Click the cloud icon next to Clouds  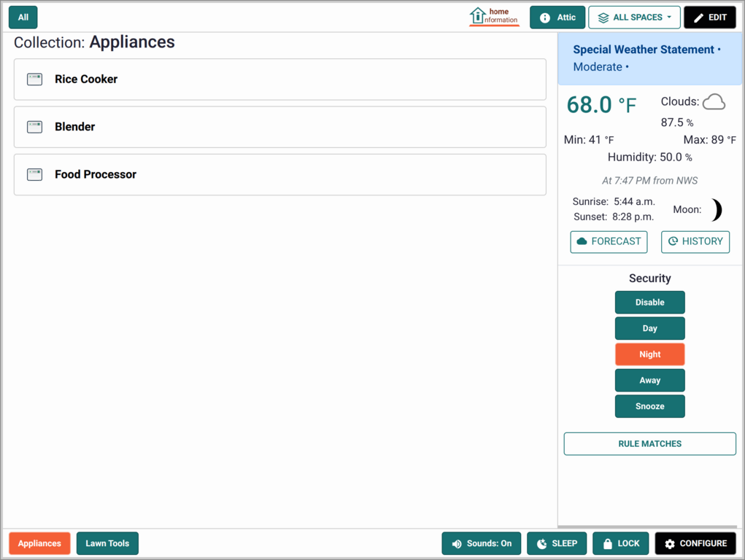[x=714, y=101]
